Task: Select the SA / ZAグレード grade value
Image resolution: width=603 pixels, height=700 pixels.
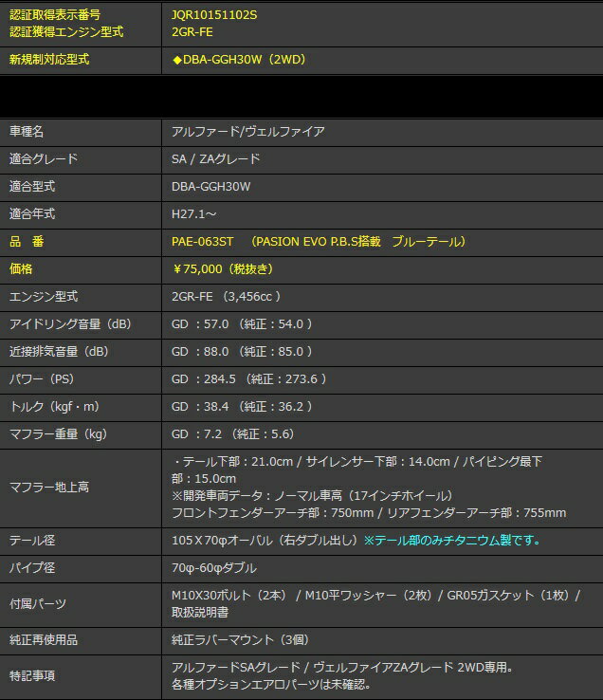Action: coord(215,158)
